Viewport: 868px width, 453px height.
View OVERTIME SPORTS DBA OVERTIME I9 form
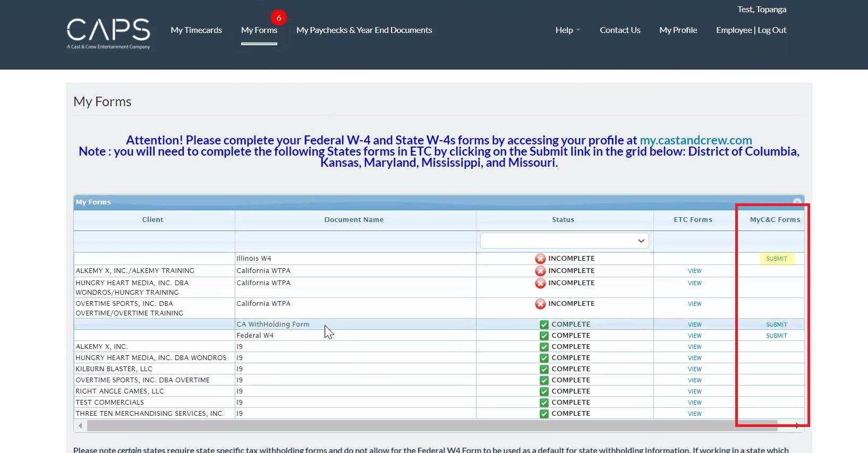[695, 380]
